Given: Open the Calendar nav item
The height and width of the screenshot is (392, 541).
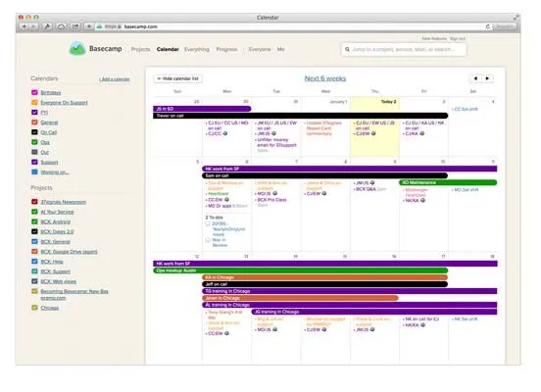Looking at the screenshot, I should coord(168,49).
